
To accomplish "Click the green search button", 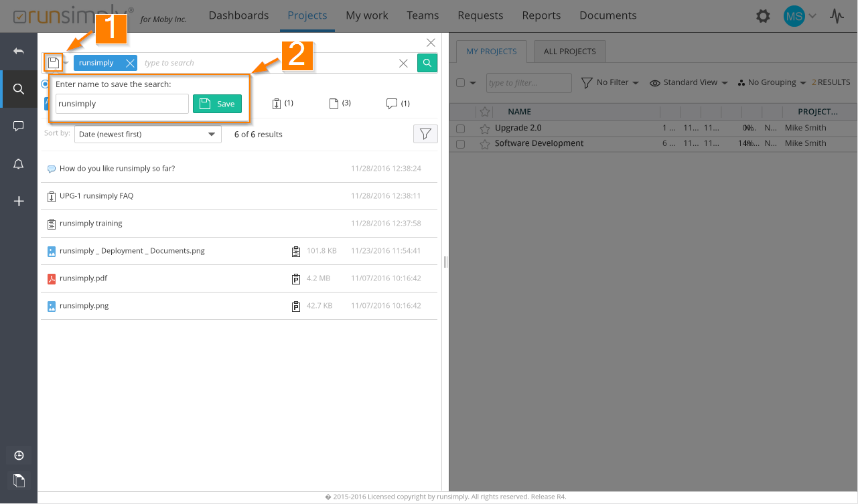I will click(427, 63).
